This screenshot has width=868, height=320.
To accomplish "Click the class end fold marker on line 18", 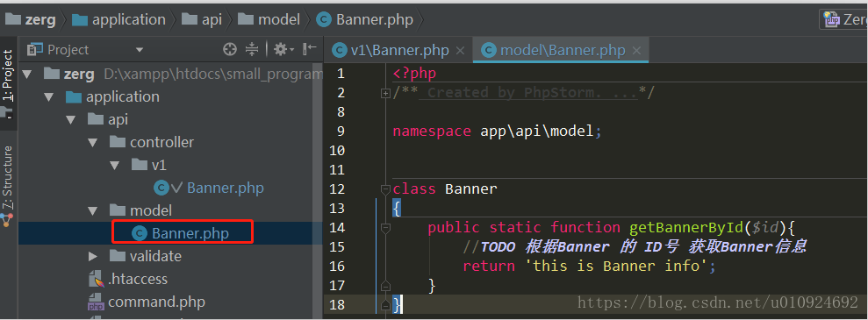I will (385, 304).
